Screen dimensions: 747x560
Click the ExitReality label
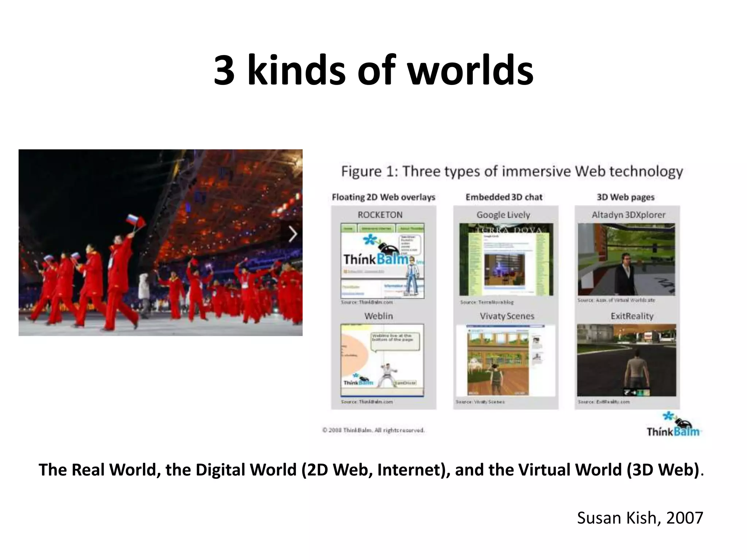click(x=632, y=316)
